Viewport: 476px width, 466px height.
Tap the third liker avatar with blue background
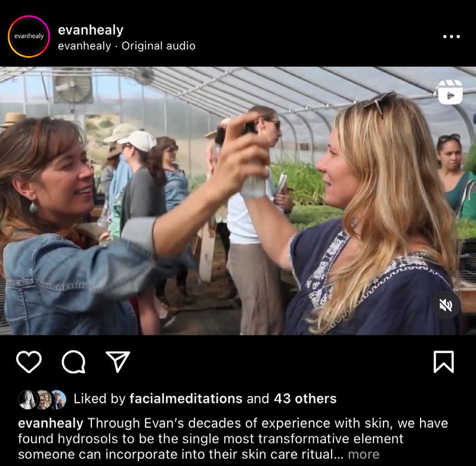pos(58,400)
